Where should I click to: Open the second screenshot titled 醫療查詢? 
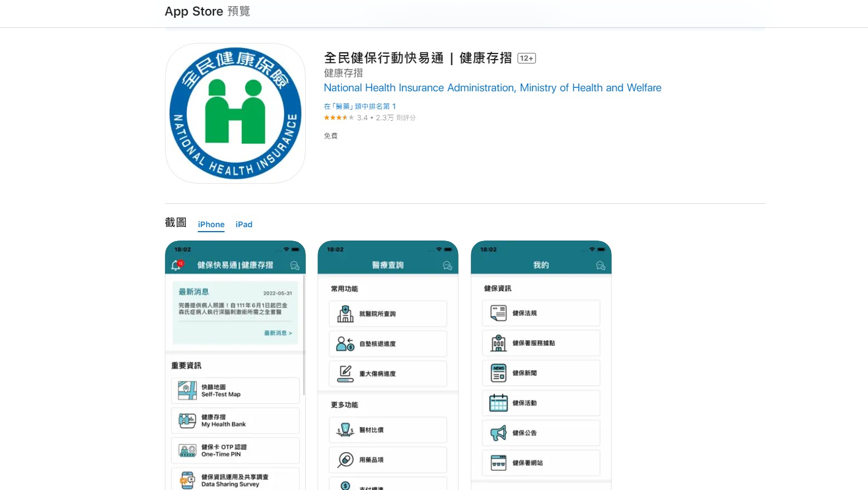(388, 365)
